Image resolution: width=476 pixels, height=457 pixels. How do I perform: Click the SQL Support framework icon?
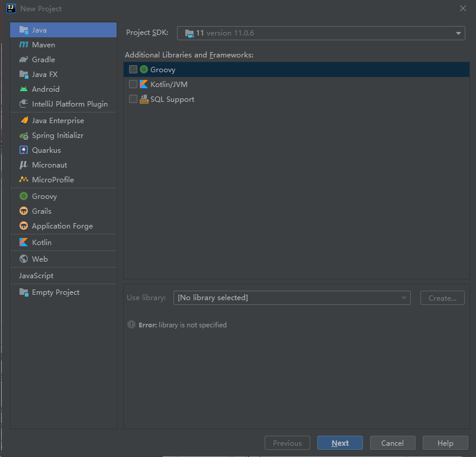(x=144, y=99)
